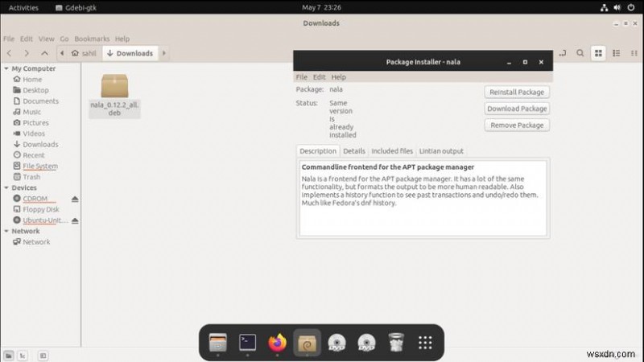This screenshot has width=644, height=362.
Task: Go forward with the forward arrow
Action: (27, 53)
